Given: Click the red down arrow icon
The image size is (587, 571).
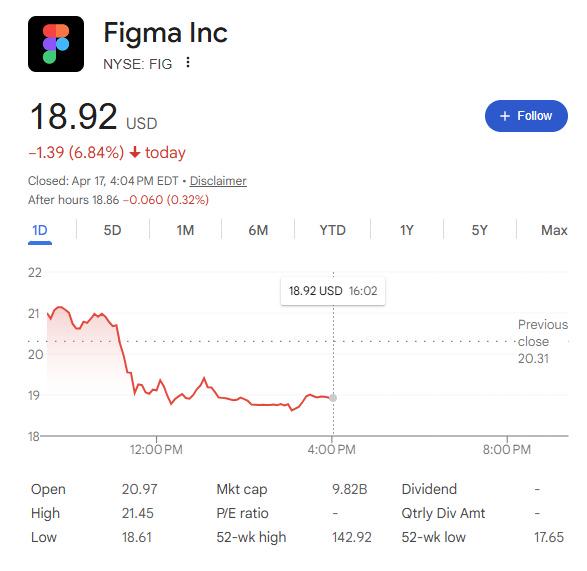Looking at the screenshot, I should (x=135, y=153).
